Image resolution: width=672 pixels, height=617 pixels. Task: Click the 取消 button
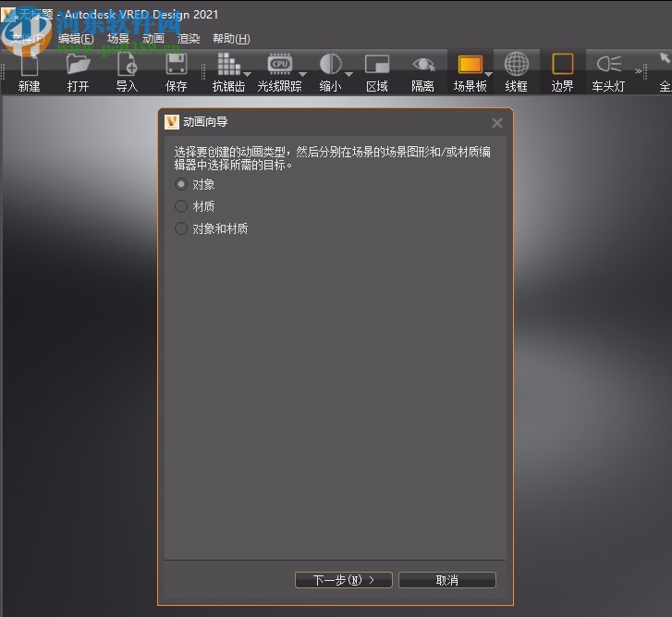click(x=447, y=580)
